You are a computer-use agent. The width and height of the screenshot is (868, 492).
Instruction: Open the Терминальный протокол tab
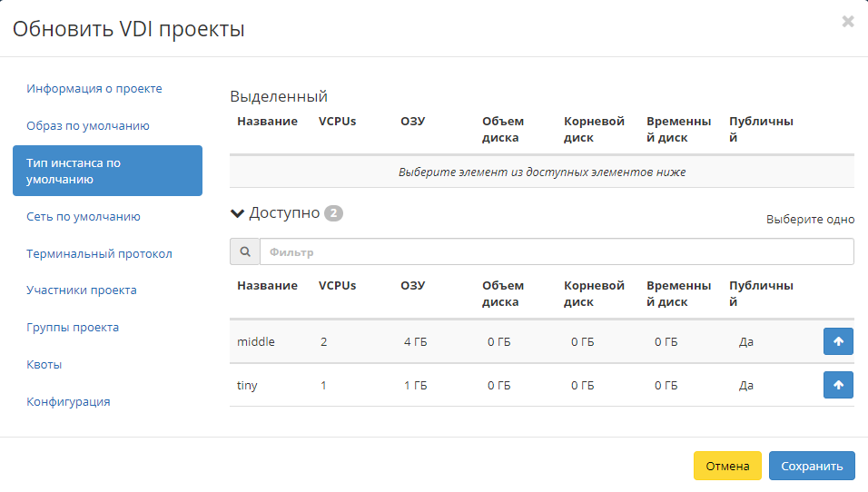click(x=99, y=254)
